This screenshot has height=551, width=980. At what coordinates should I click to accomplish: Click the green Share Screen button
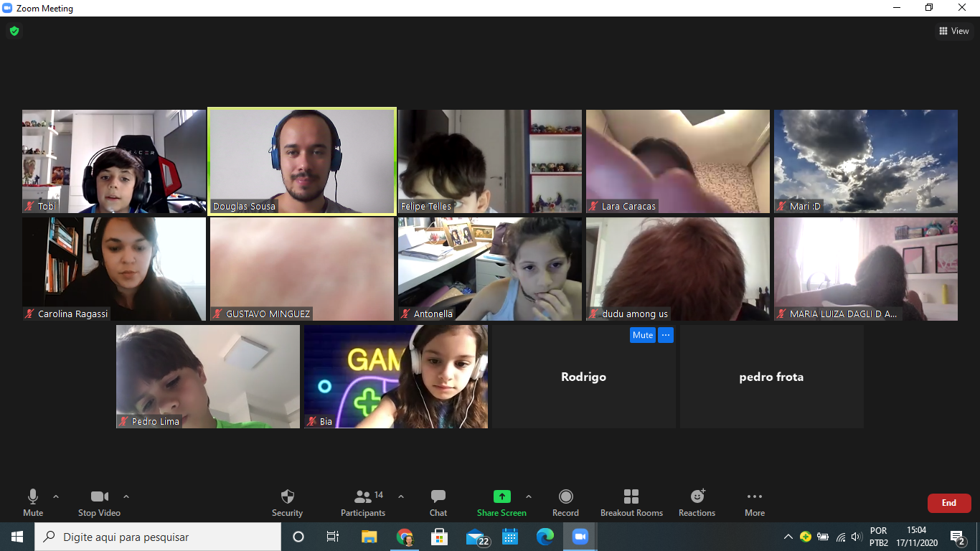click(501, 502)
